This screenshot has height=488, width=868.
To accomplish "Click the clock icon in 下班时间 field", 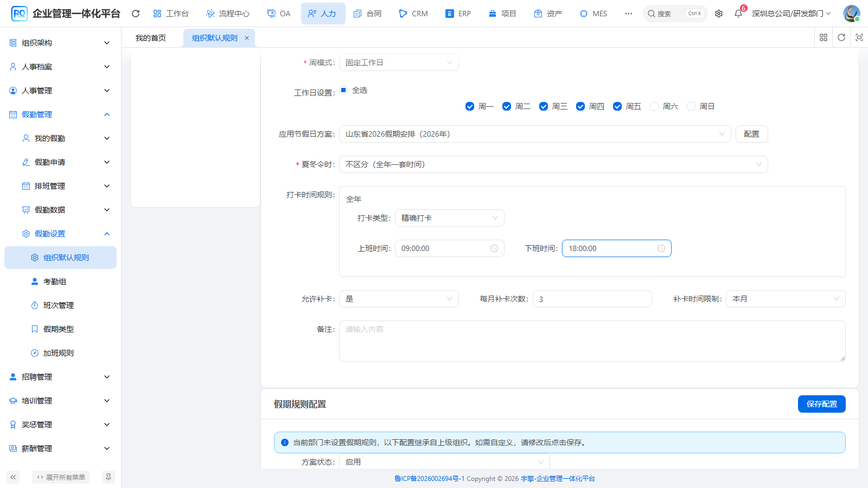I will 661,248.
